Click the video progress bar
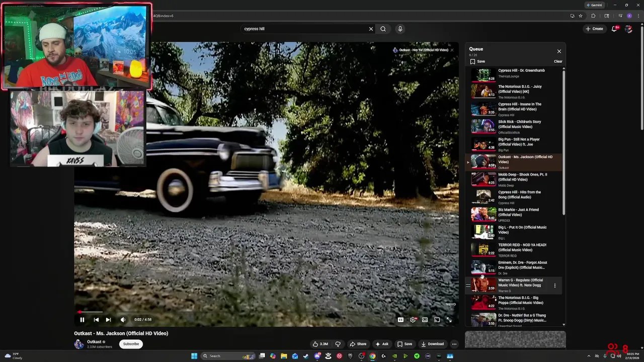 pos(266,312)
